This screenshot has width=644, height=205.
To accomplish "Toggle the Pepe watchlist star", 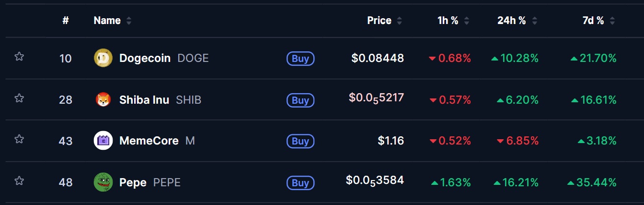I will click(x=19, y=181).
